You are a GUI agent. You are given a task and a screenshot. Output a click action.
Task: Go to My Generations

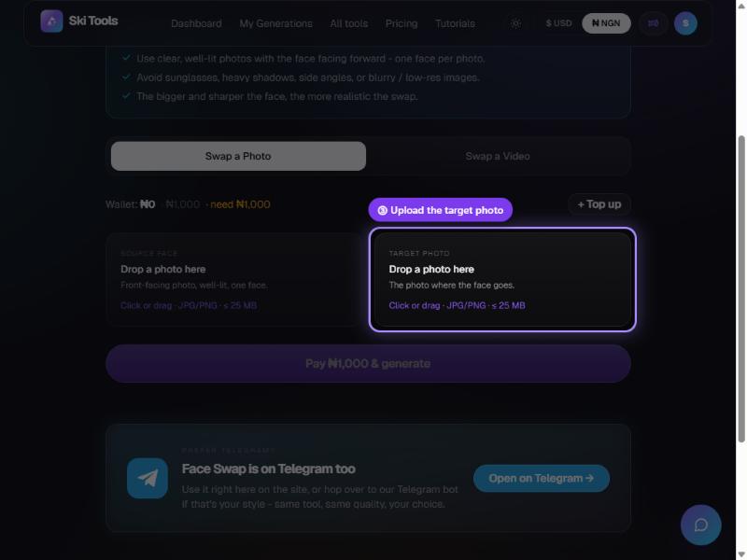coord(275,23)
